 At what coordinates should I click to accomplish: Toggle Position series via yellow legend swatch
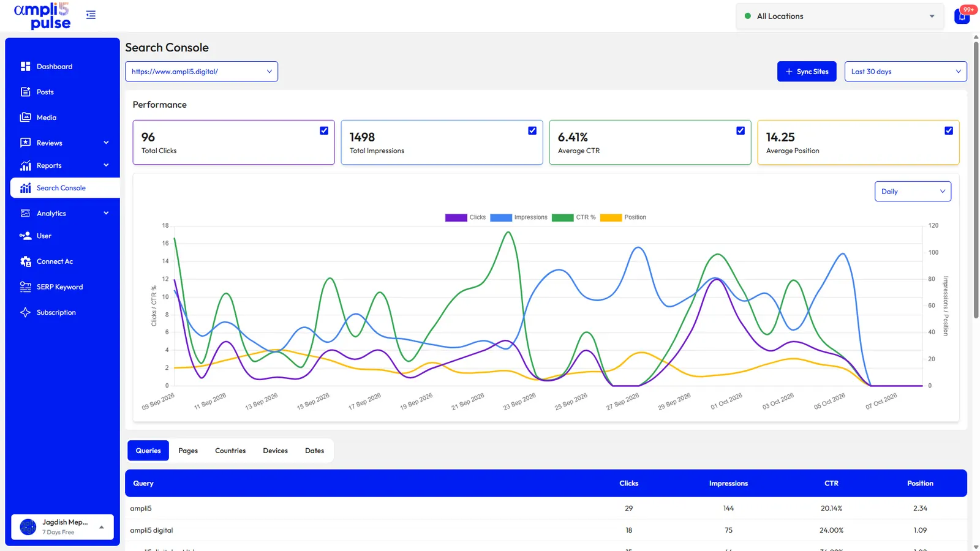pyautogui.click(x=611, y=217)
